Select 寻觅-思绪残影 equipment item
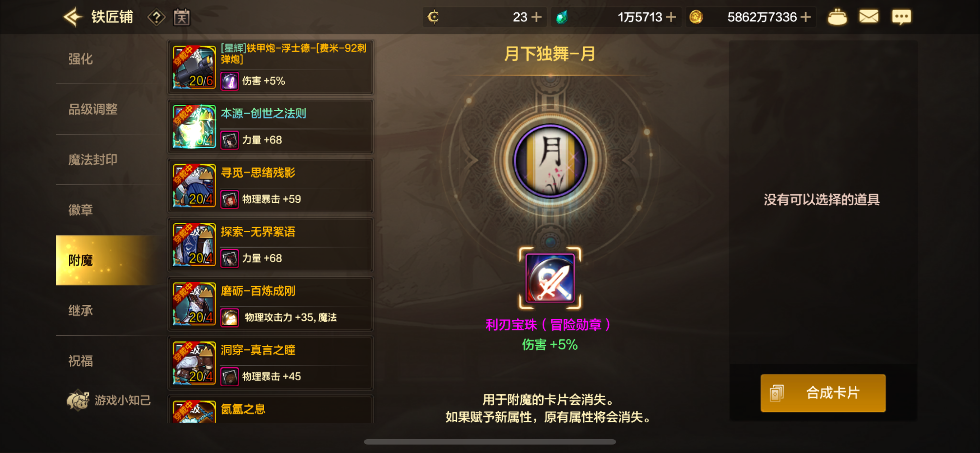The image size is (980, 453). (270, 186)
